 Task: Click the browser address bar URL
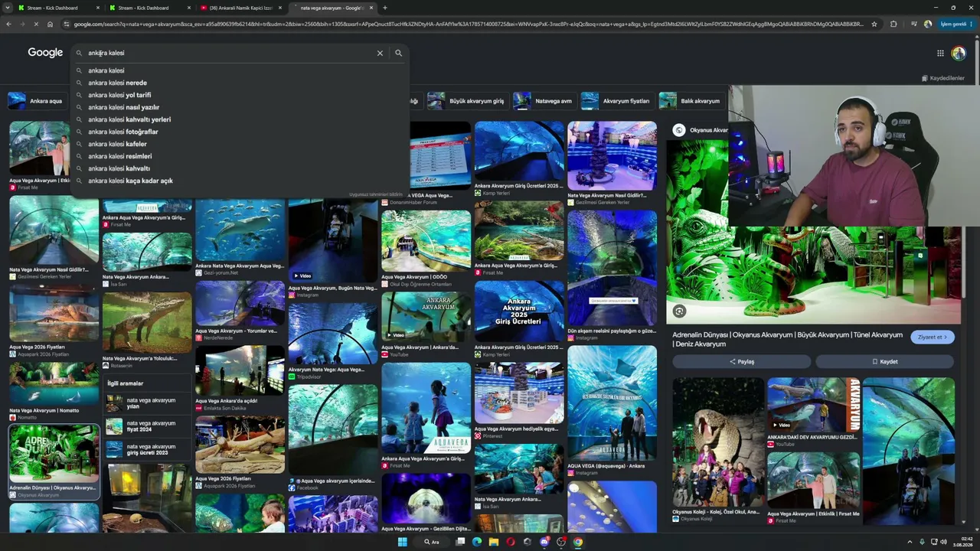click(467, 24)
